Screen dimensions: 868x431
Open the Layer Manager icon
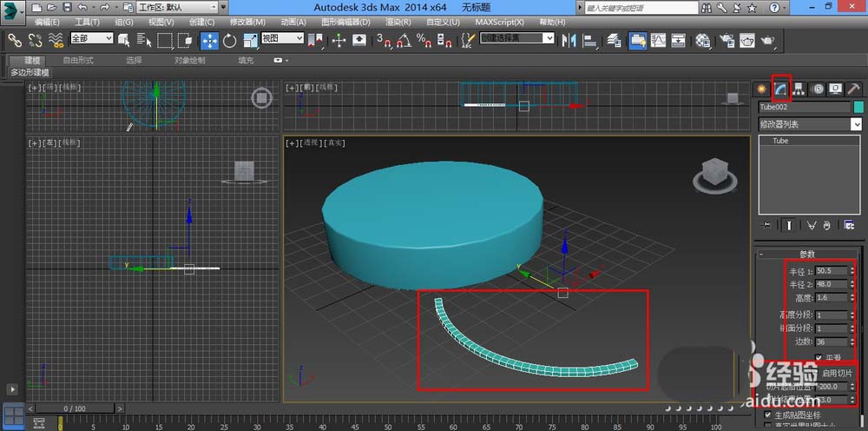614,41
